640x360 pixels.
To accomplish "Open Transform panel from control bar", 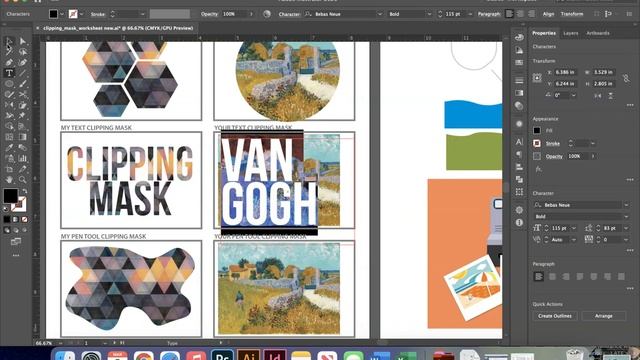I will 571,14.
